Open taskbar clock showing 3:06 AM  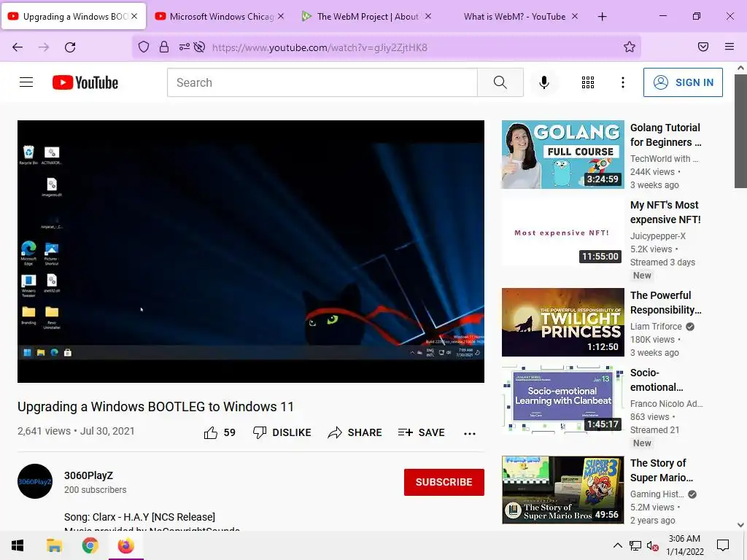(685, 545)
